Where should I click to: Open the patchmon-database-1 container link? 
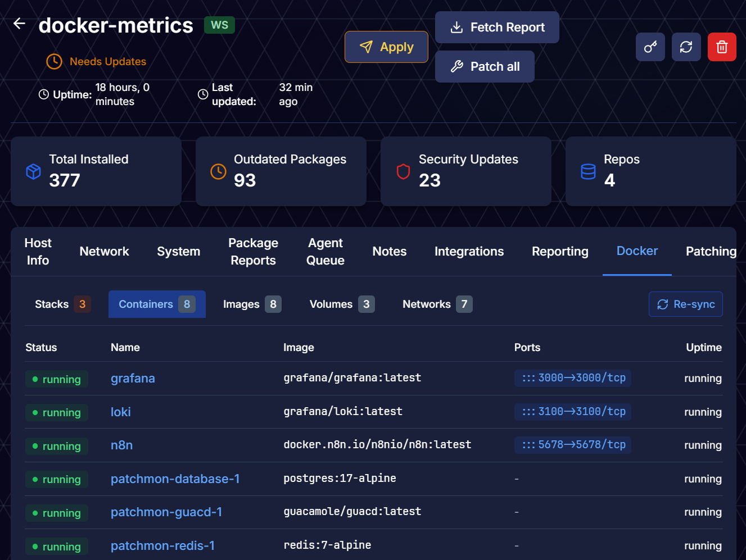(175, 479)
